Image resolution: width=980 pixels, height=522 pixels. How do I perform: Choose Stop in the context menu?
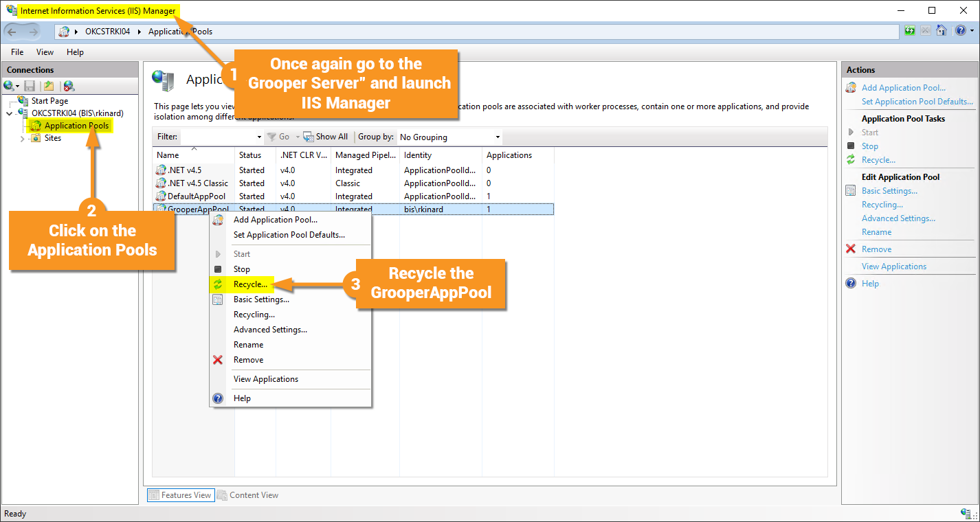(291, 269)
